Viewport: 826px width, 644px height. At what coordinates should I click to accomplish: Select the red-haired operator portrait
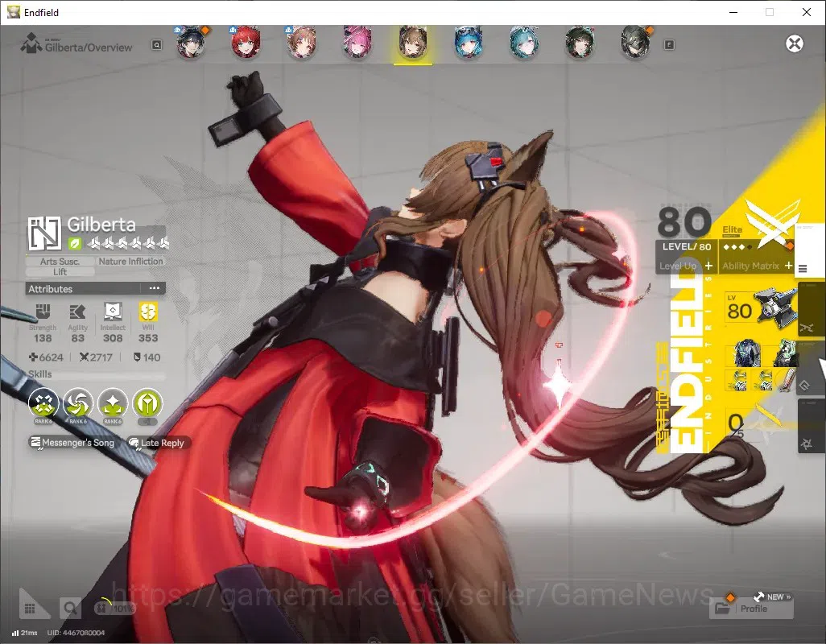(246, 43)
